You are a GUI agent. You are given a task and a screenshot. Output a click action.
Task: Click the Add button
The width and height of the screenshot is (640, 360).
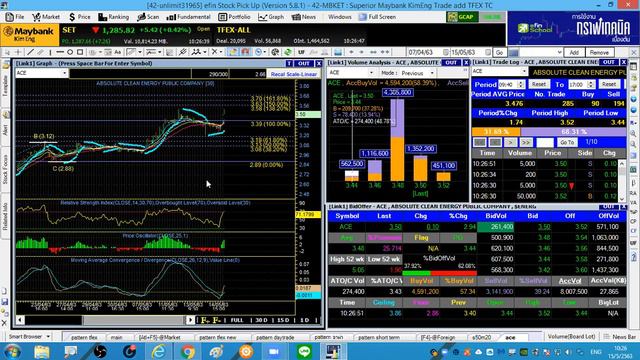pyautogui.click(x=574, y=53)
